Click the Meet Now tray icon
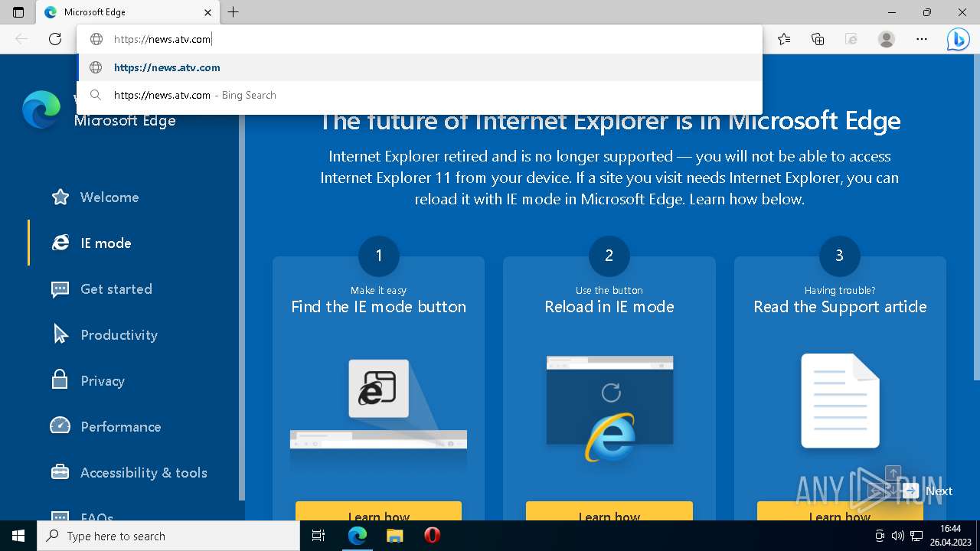 [880, 536]
